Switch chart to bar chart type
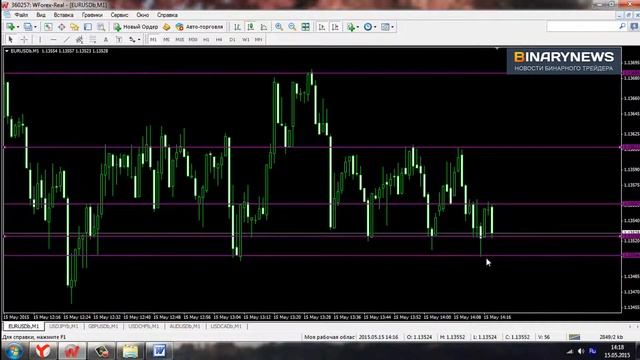 coord(237,27)
